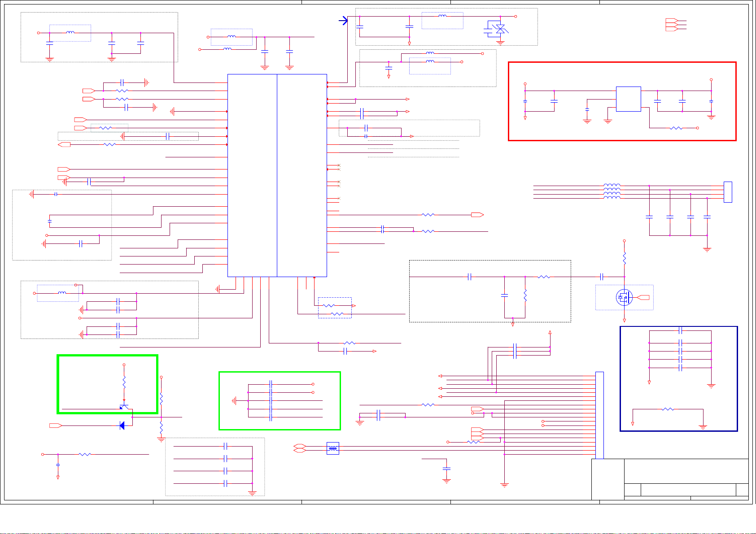This screenshot has height=534, width=756.
Task: Select the resistor inside the blue box
Action: click(x=668, y=409)
